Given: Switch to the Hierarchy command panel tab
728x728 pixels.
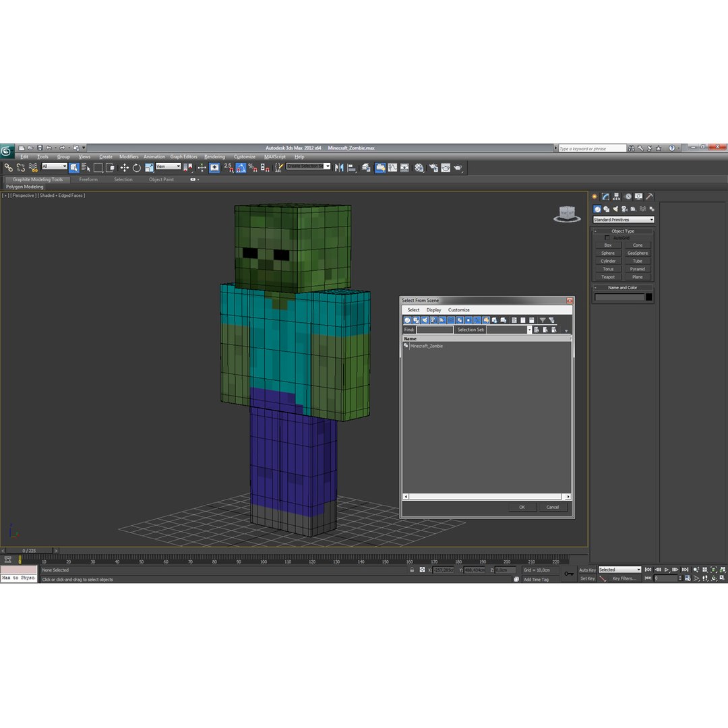Looking at the screenshot, I should click(617, 196).
